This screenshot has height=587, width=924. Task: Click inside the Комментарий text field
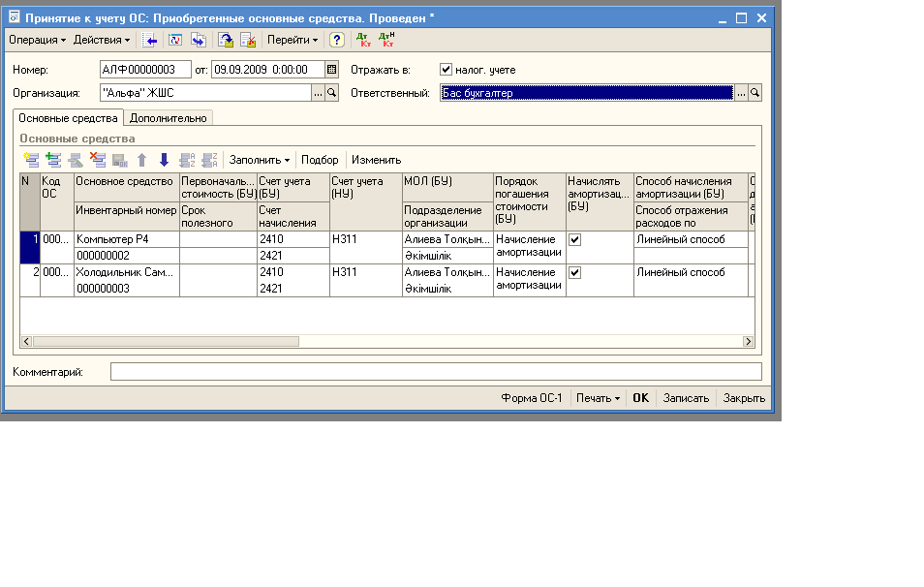tap(436, 372)
